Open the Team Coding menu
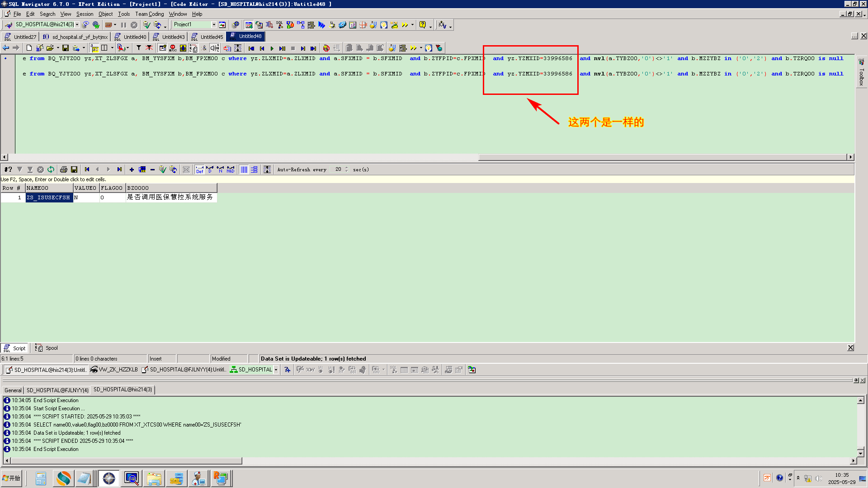 [x=149, y=14]
